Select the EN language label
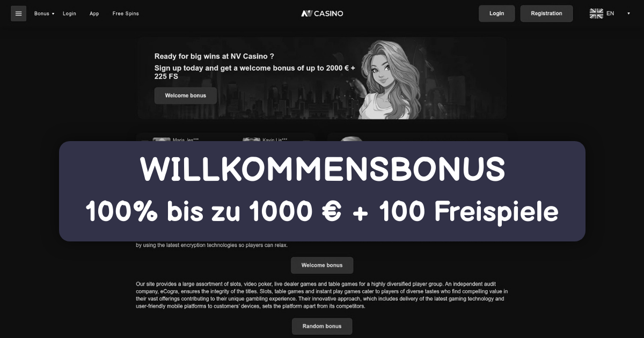Image resolution: width=644 pixels, height=338 pixels. [x=610, y=13]
